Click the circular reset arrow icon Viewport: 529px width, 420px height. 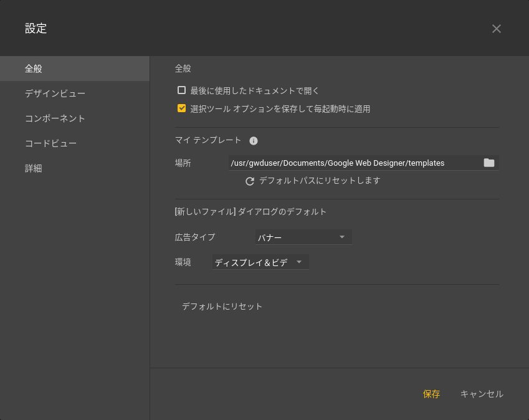(250, 181)
